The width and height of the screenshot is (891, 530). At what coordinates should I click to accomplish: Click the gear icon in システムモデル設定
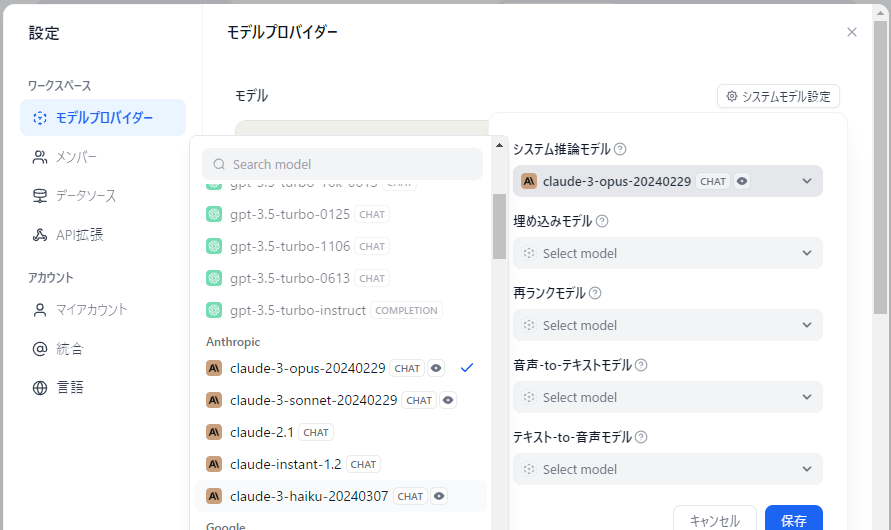[732, 96]
